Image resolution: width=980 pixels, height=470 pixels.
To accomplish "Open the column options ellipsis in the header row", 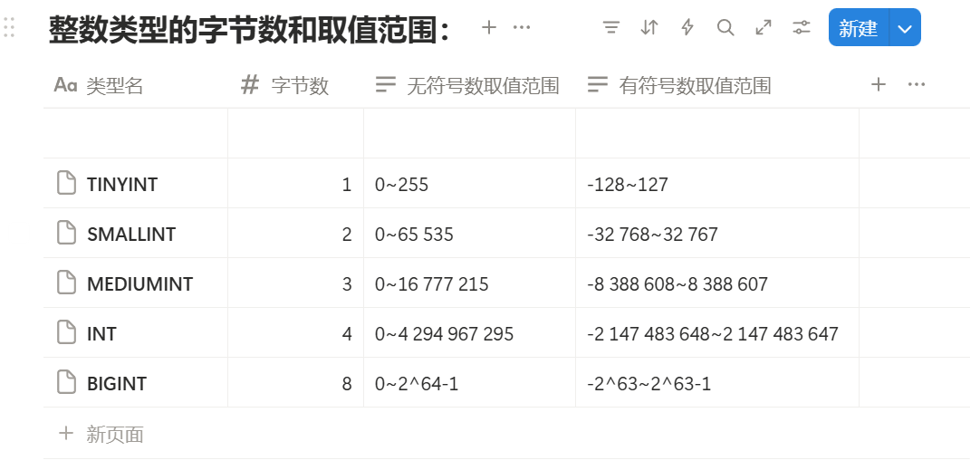I will click(917, 84).
